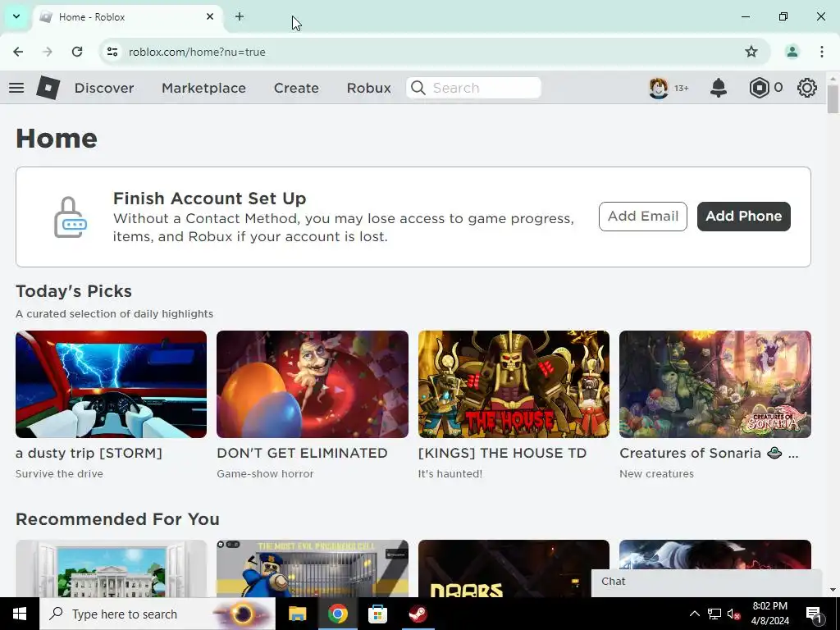Open the prison cell recommended game thumbnail

pos(313,568)
